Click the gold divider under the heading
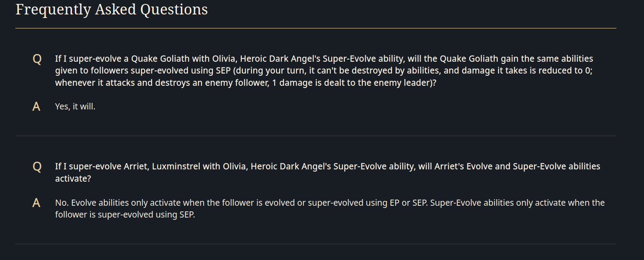The width and height of the screenshot is (644, 260). (x=316, y=28)
